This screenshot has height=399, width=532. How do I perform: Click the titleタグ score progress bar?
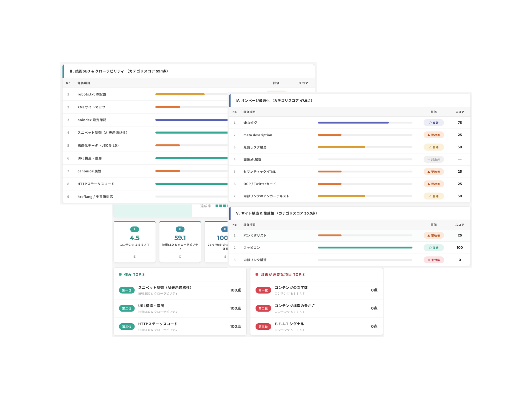tap(365, 123)
